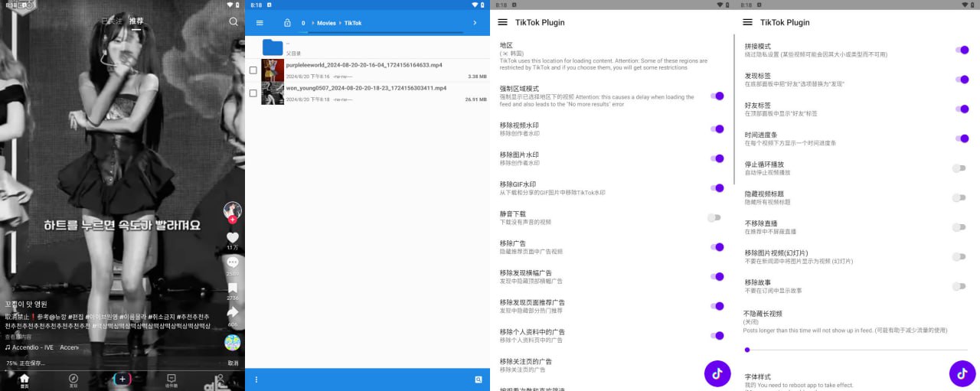This screenshot has width=980, height=391.
Task: Check the purpleleeworld mp4 file checkbox
Action: pos(253,70)
